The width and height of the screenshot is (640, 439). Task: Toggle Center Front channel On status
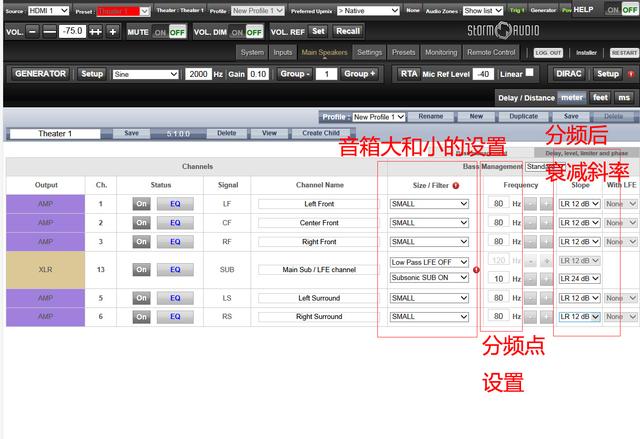(142, 222)
